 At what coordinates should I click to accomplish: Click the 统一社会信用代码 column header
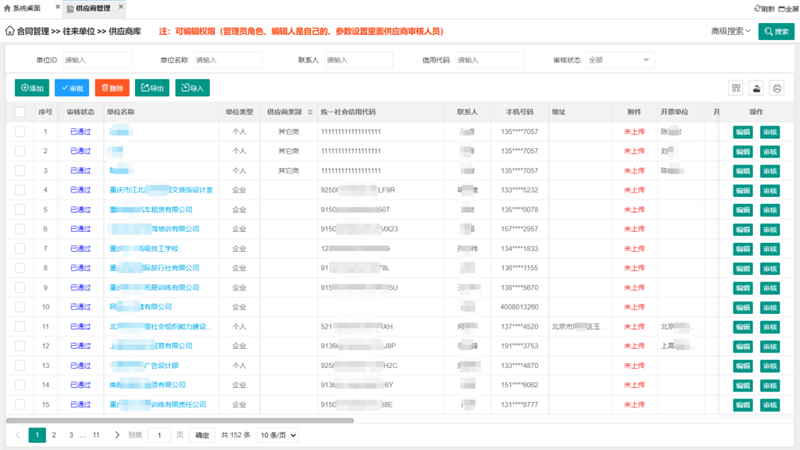tap(348, 112)
